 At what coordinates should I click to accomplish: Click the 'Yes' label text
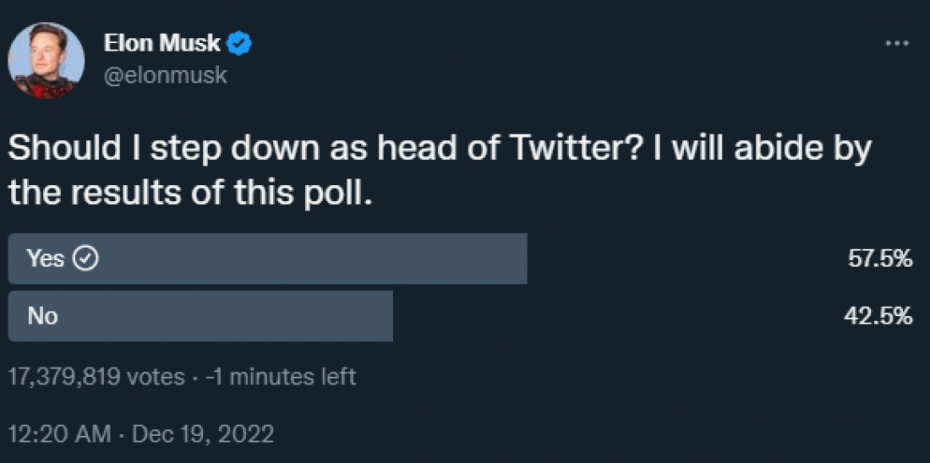click(x=46, y=258)
